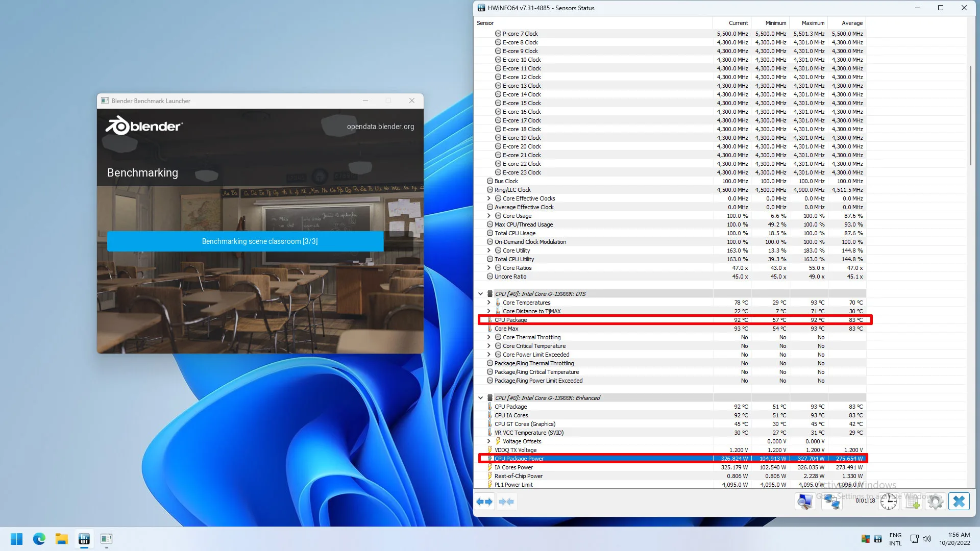
Task: Select the E-core 16 Clock row
Action: 670,112
